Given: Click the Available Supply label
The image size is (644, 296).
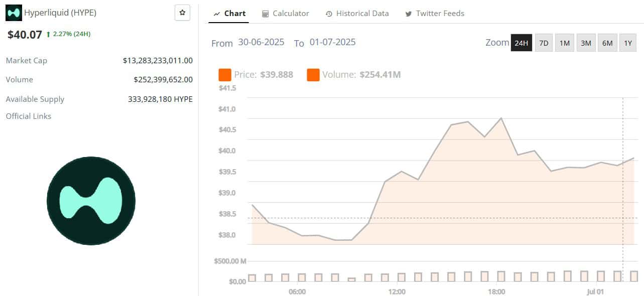Looking at the screenshot, I should point(35,99).
